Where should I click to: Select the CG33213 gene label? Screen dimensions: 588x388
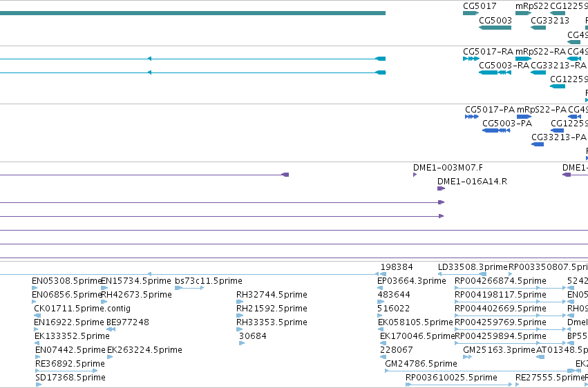pyautogui.click(x=550, y=20)
